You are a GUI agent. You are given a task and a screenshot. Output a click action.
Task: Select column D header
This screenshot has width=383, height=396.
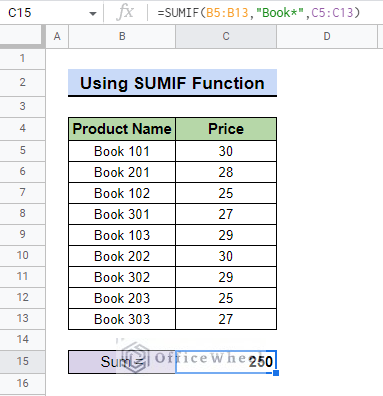click(x=327, y=36)
